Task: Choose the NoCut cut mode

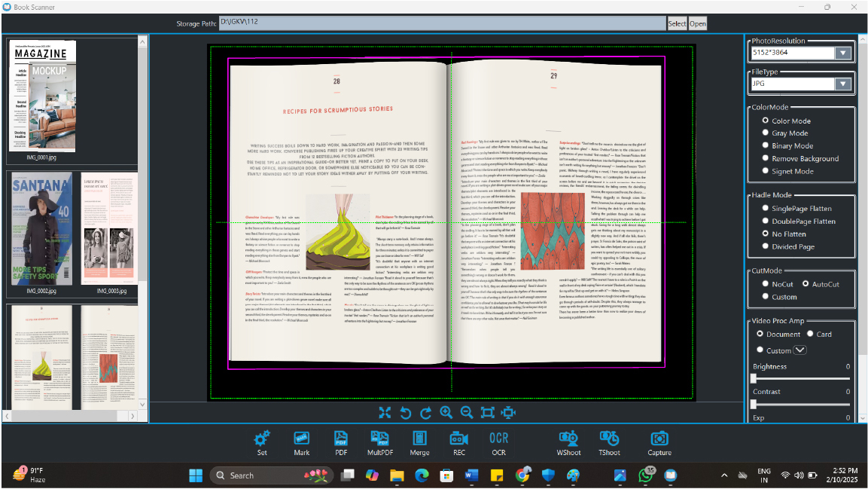Action: (x=766, y=284)
